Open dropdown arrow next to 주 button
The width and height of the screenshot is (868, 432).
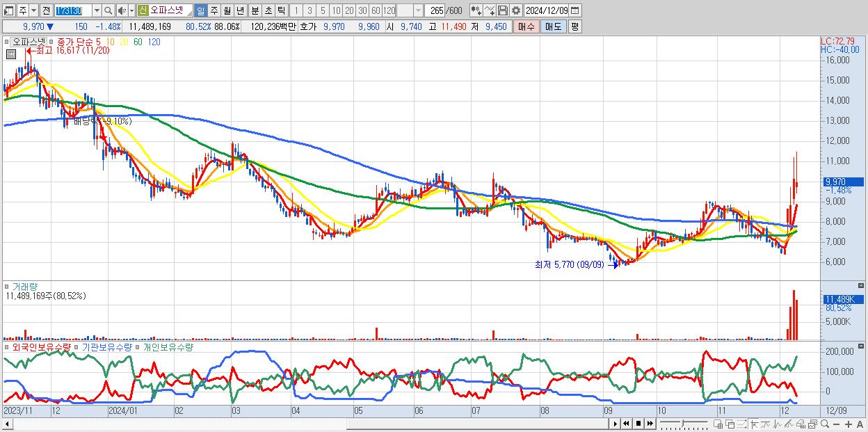coord(33,10)
